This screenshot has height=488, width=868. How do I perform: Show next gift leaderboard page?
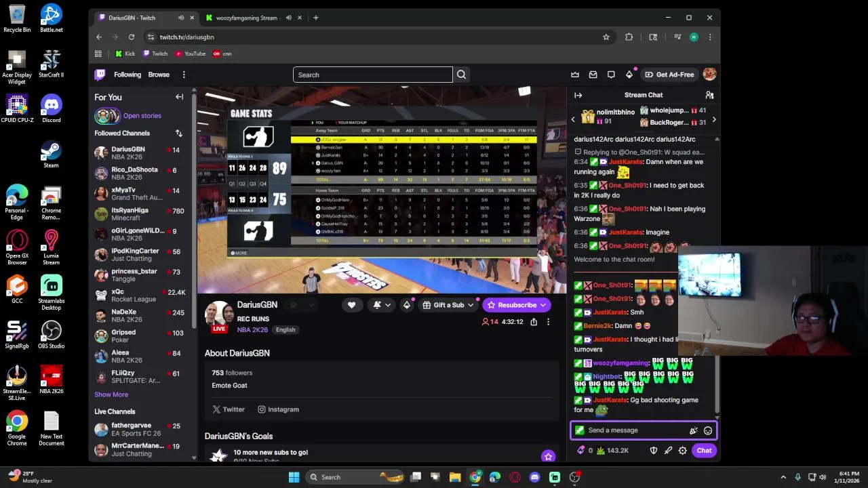[713, 120]
